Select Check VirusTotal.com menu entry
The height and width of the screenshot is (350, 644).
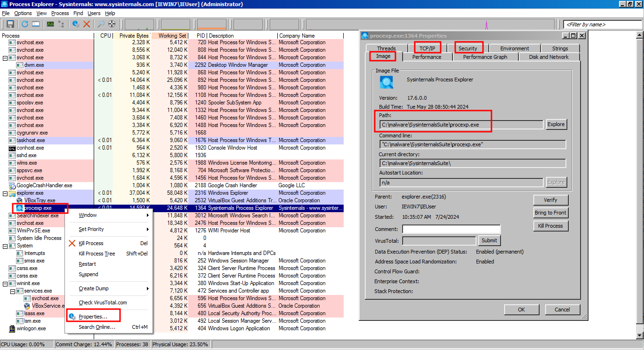click(x=108, y=302)
